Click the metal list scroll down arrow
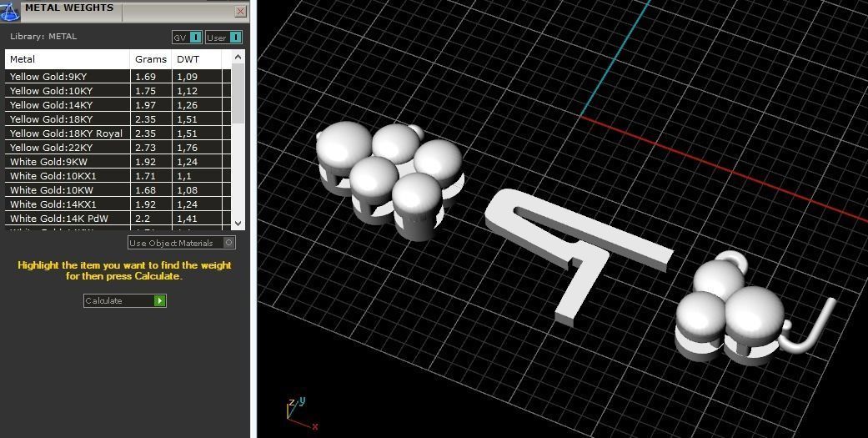The width and height of the screenshot is (868, 438). coord(238,223)
